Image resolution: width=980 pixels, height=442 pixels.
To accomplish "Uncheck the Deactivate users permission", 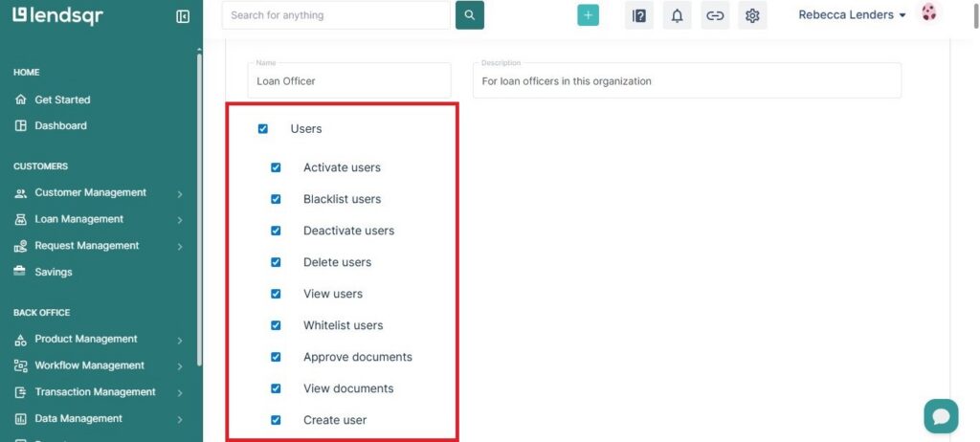I will point(276,231).
